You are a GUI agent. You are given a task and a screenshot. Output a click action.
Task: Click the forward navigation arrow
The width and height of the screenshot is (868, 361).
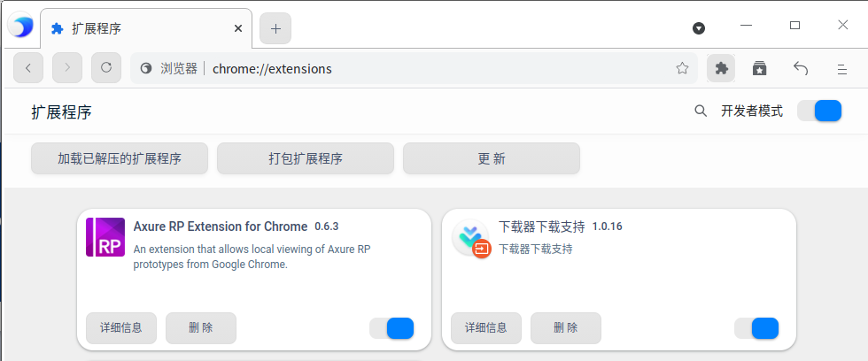(67, 68)
